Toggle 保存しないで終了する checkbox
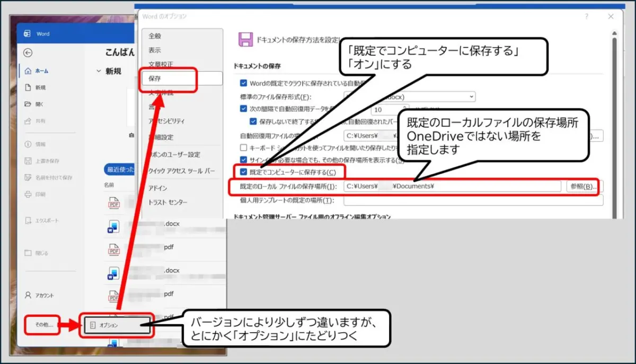 click(253, 121)
